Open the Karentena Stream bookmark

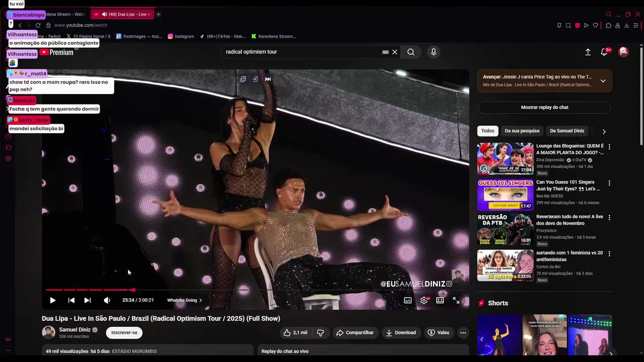point(274,36)
